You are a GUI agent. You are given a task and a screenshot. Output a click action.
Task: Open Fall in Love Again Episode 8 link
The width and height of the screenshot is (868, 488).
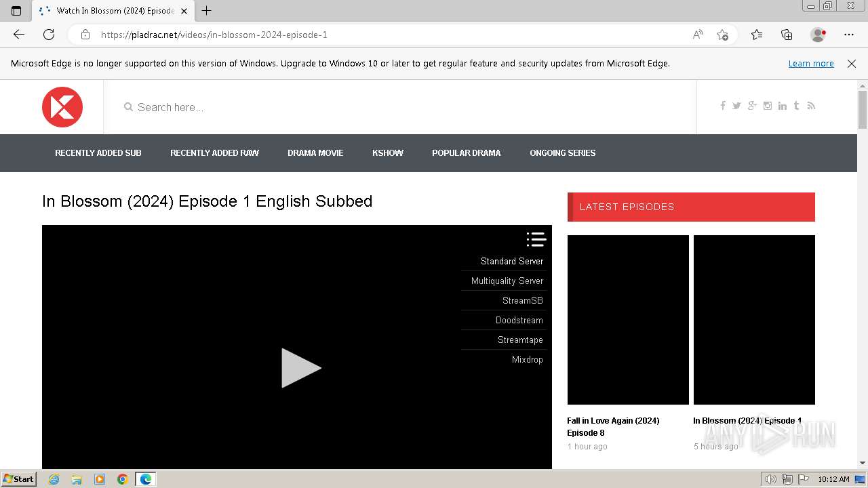pos(613,427)
